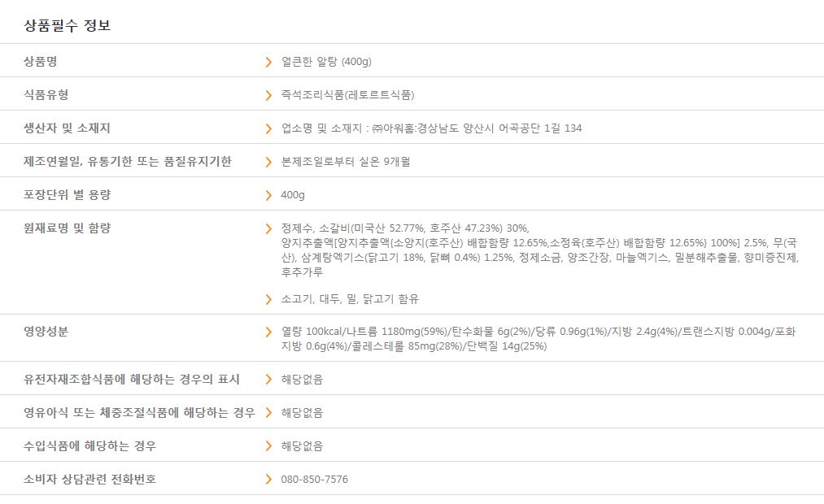Click the chevron in the 수입식품에 해당하는 경우 row
824x504 pixels.
coord(268,446)
